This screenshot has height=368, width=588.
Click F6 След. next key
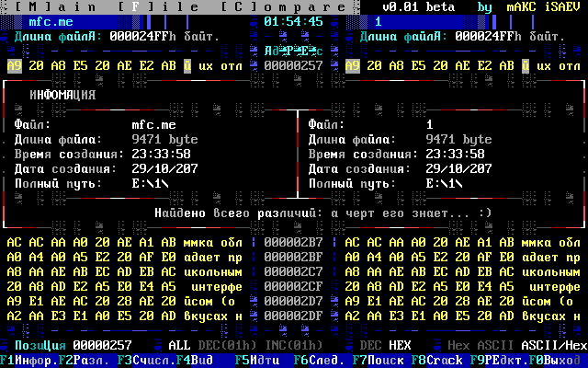point(319,360)
